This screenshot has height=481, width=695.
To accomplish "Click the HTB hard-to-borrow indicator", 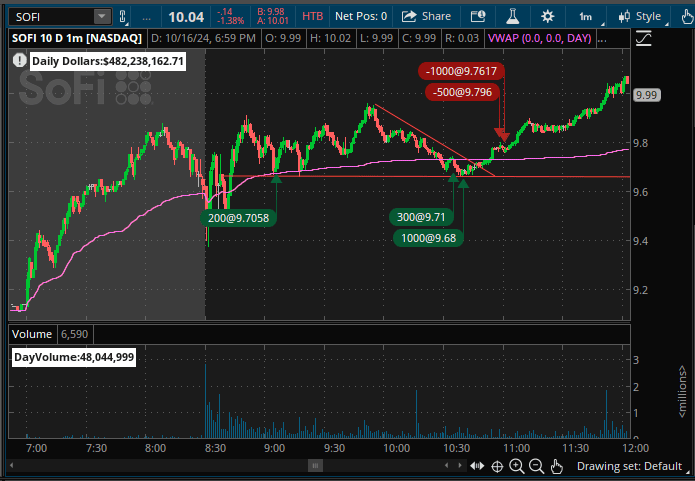I will tap(312, 16).
